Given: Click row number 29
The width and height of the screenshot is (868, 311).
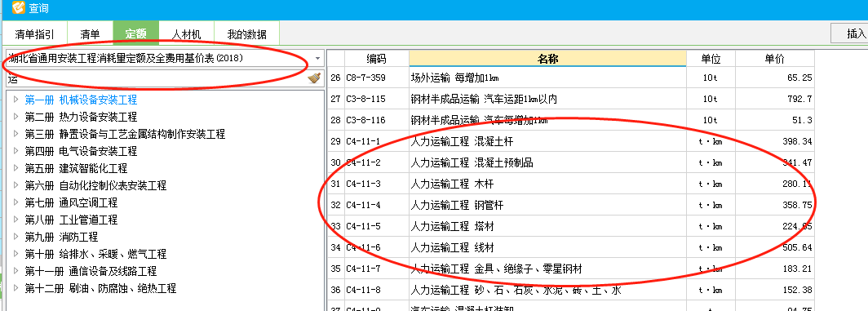Looking at the screenshot, I should (335, 141).
